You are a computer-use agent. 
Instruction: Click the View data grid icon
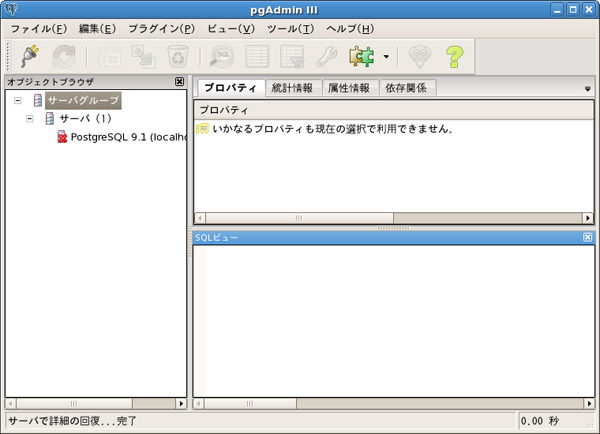[257, 57]
